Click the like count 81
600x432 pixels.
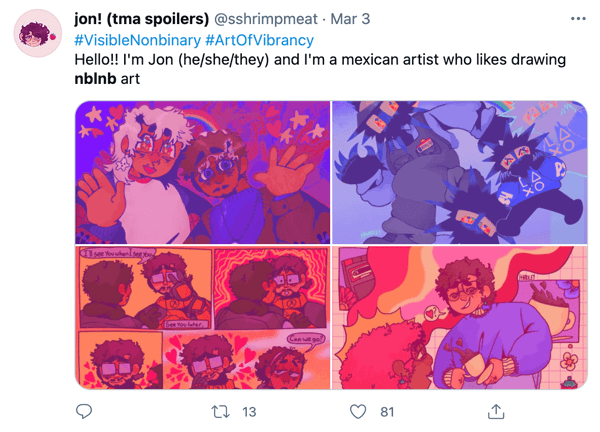tap(388, 411)
